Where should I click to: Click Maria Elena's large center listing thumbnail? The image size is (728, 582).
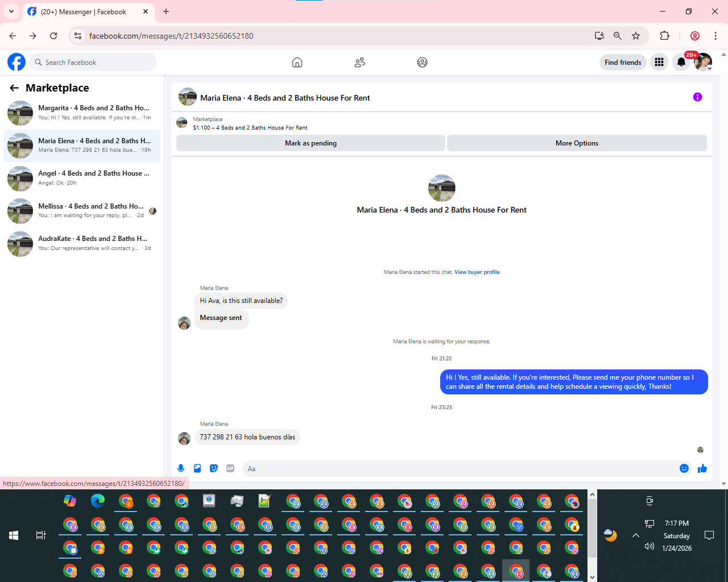pyautogui.click(x=441, y=188)
